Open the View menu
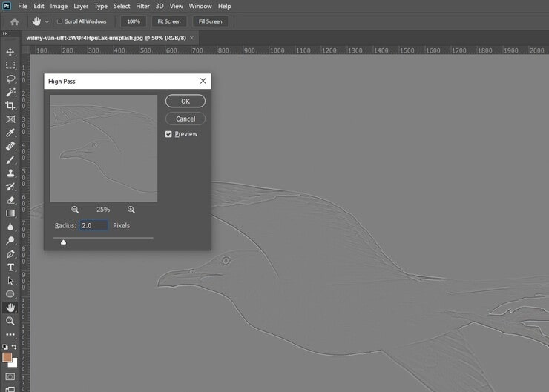Viewport: 549px width, 392px height. (177, 6)
